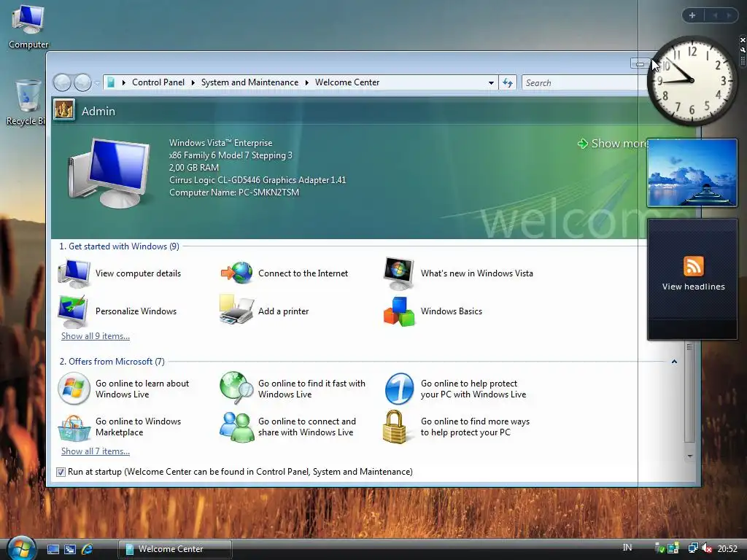747x560 pixels.
Task: Launch Internet Explorer from Quick Launch
Action: (x=88, y=549)
